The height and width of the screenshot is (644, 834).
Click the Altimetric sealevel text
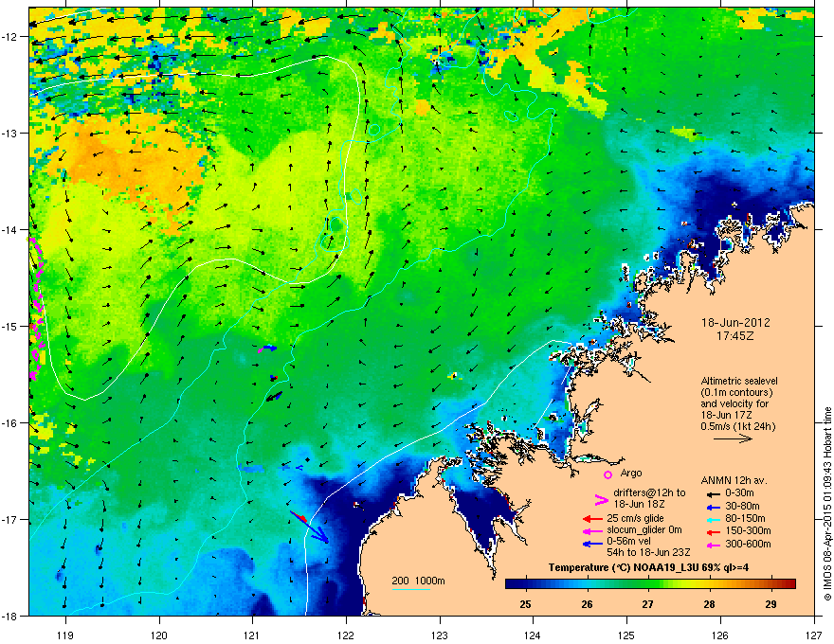pos(739,381)
